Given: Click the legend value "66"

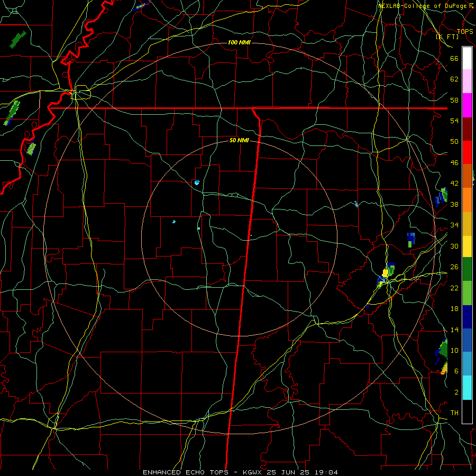Looking at the screenshot, I should 454,58.
